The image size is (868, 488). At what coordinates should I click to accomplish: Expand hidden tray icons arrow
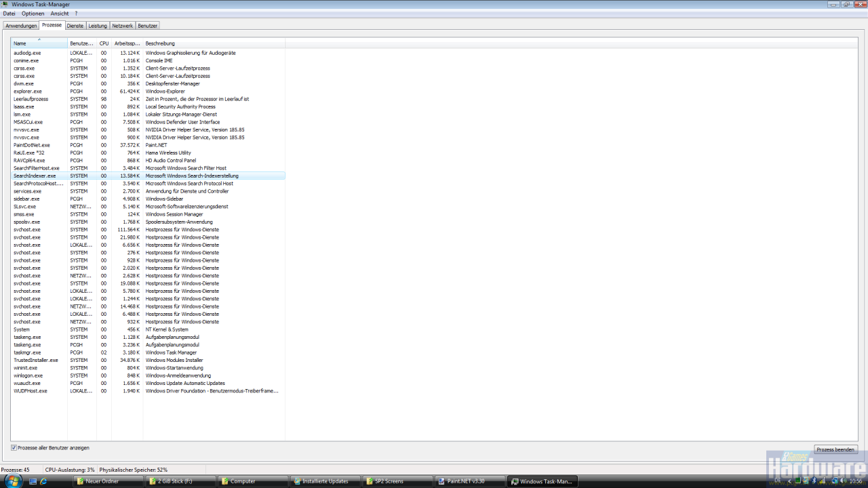[789, 481]
